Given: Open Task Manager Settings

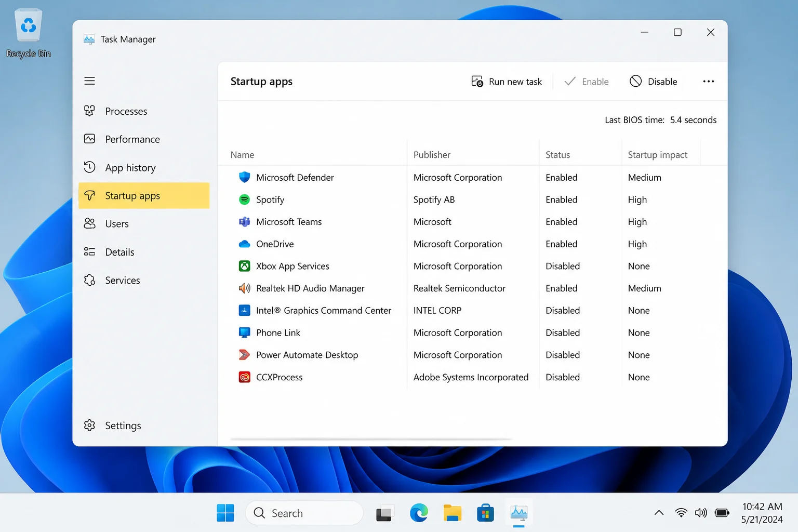Looking at the screenshot, I should pos(144,425).
